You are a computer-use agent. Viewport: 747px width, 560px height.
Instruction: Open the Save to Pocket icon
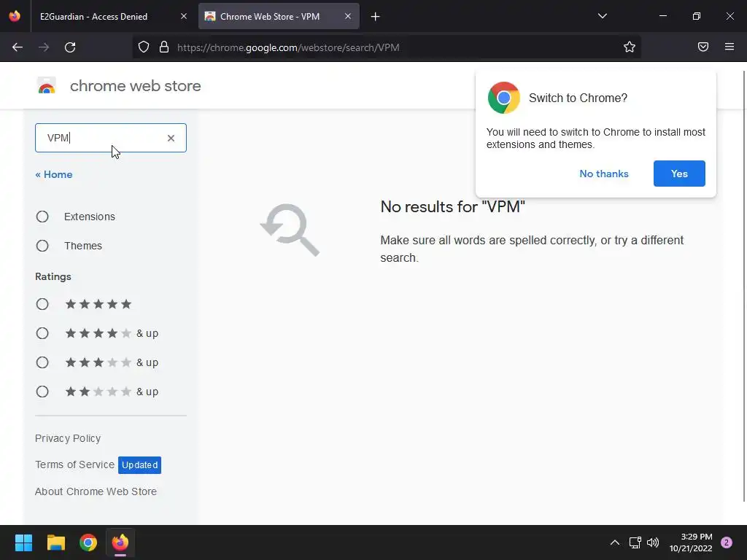703,47
